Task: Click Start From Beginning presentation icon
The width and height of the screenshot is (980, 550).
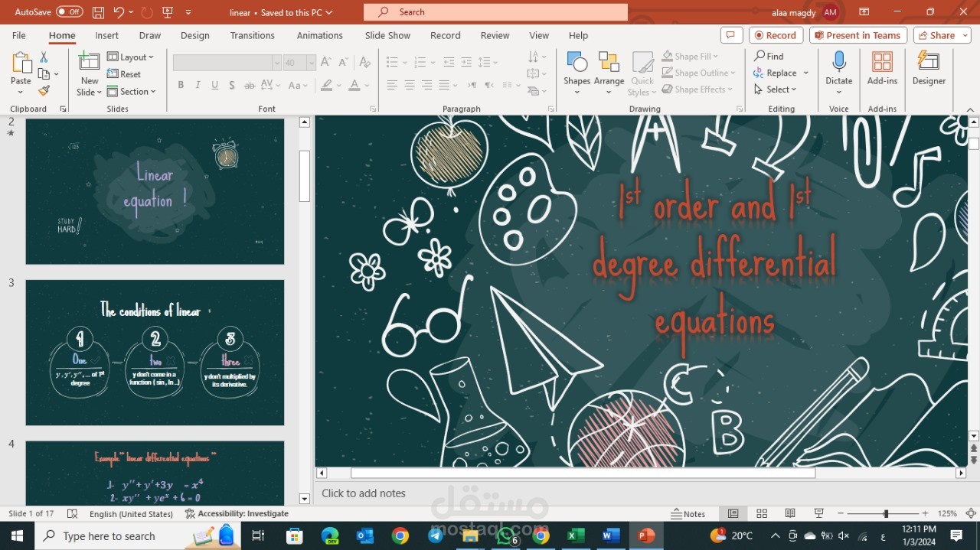Action: pyautogui.click(x=168, y=12)
